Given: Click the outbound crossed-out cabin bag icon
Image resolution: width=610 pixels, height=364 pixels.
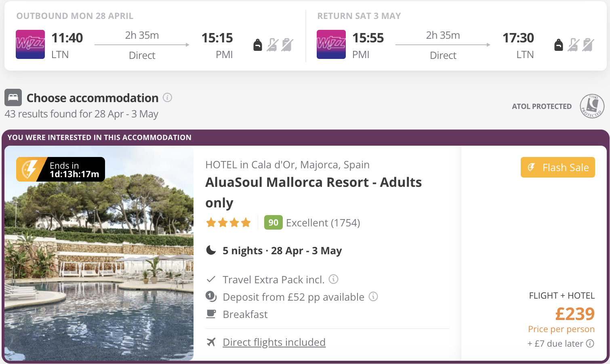Looking at the screenshot, I should pyautogui.click(x=273, y=45).
